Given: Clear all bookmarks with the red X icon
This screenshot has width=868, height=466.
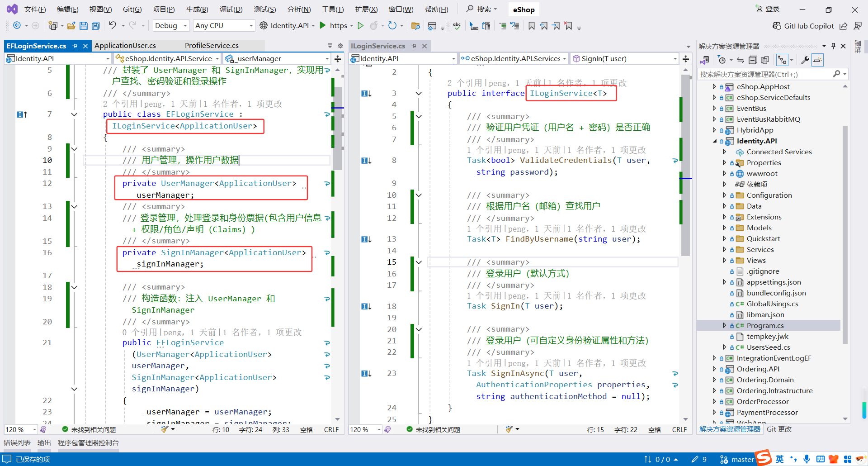Looking at the screenshot, I should 568,26.
